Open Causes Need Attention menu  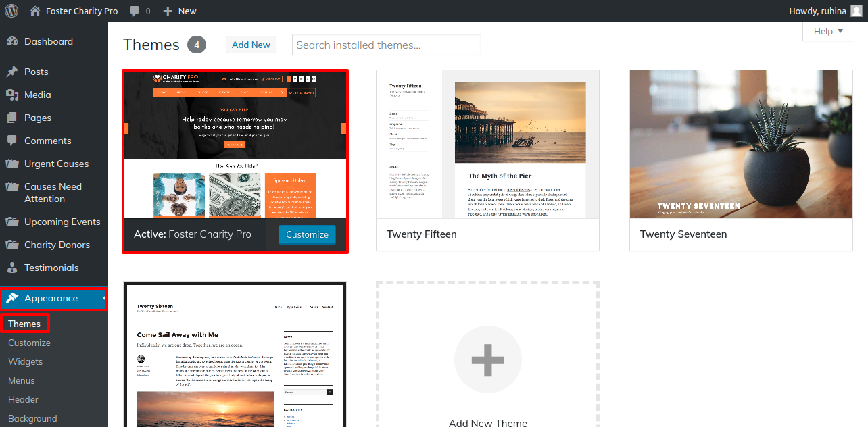pyautogui.click(x=54, y=193)
